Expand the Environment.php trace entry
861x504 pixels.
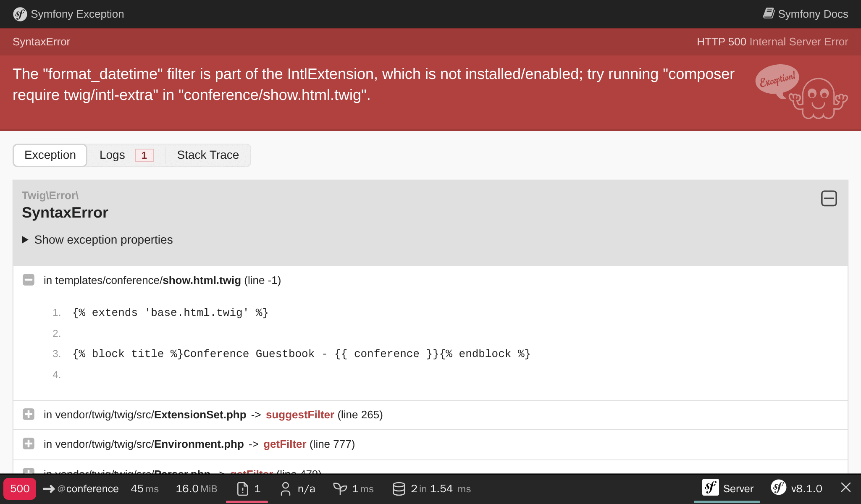[29, 444]
